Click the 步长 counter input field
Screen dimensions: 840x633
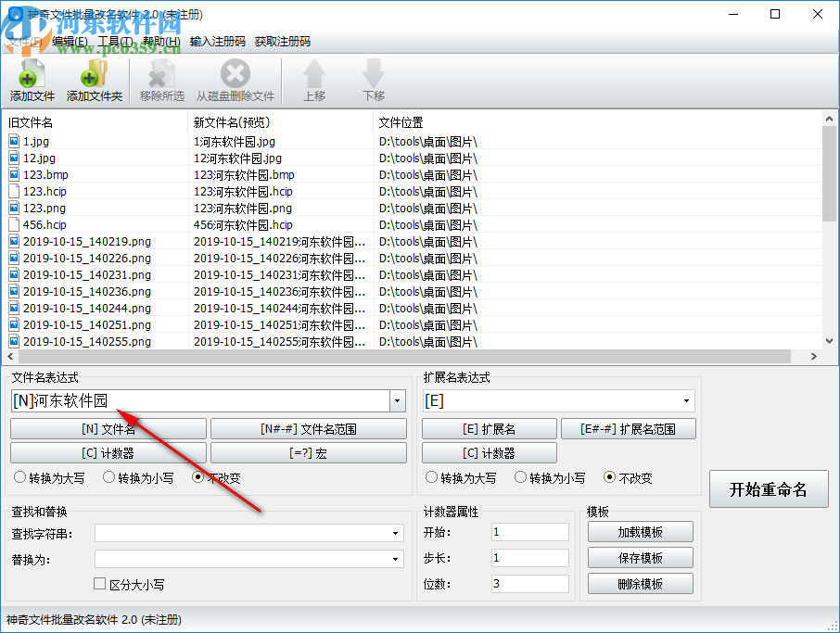point(529,558)
